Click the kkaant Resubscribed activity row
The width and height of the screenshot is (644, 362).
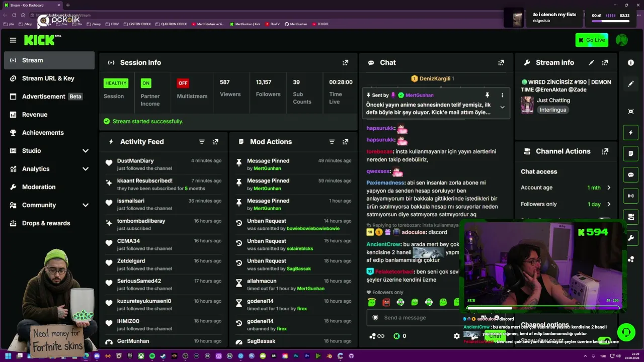click(164, 185)
